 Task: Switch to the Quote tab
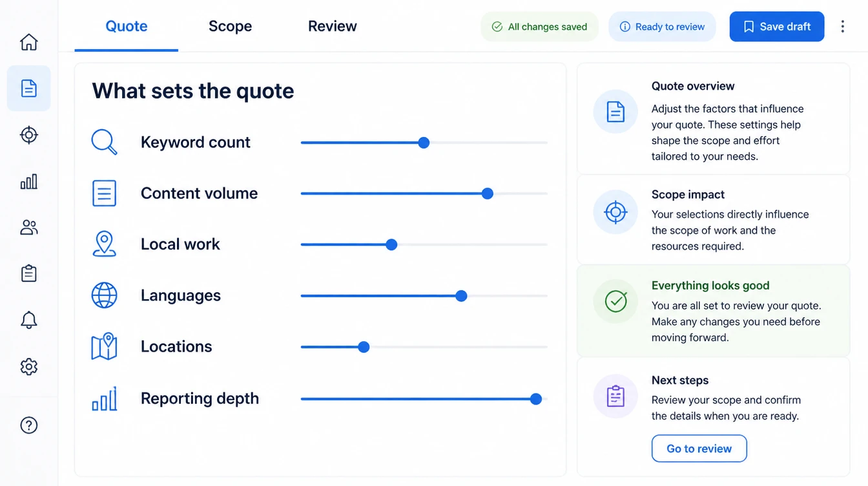(x=127, y=26)
